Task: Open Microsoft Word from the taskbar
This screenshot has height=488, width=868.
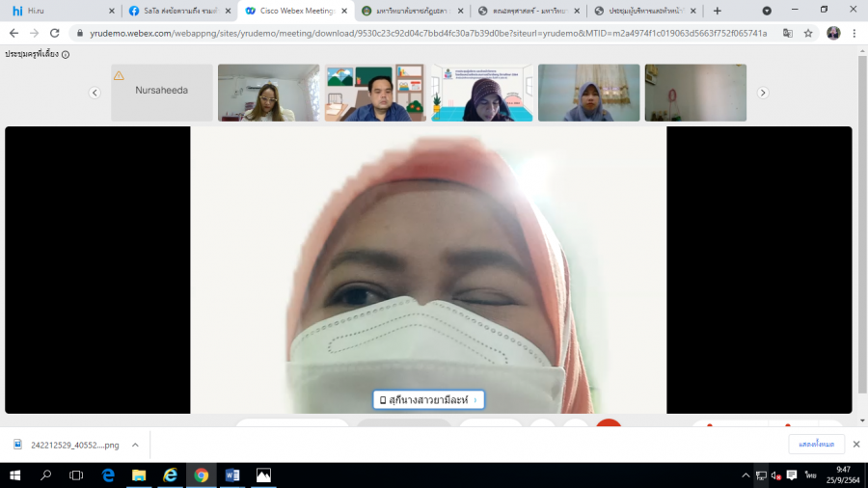Action: [231, 475]
